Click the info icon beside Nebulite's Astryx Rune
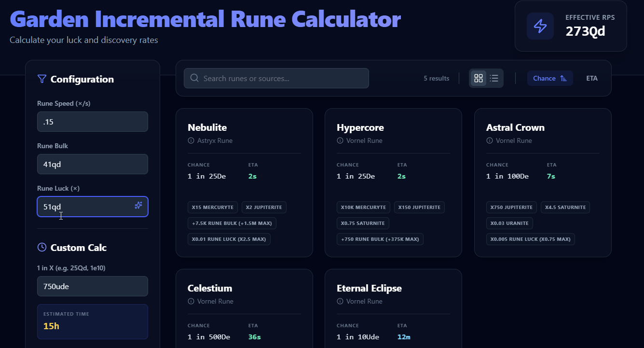Screen dimensions: 644x348 pos(191,140)
